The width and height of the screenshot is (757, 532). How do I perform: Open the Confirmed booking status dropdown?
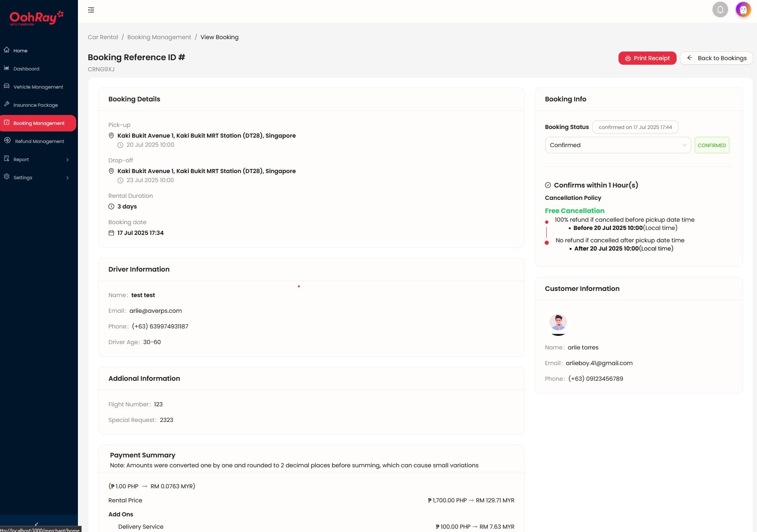618,145
